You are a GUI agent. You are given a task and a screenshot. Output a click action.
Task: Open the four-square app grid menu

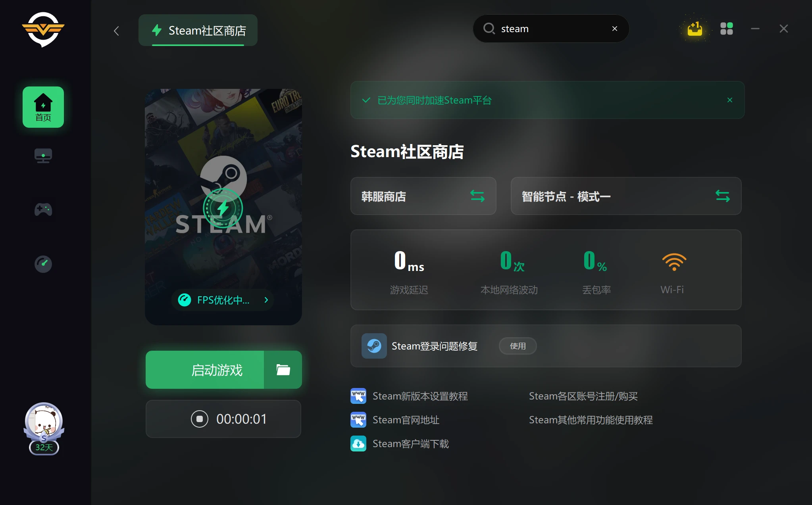point(727,29)
